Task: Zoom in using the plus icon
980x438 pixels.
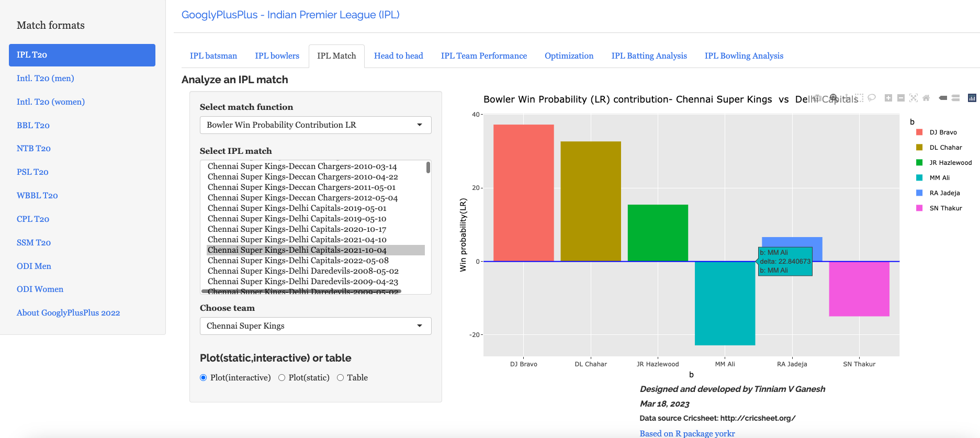Action: (888, 98)
